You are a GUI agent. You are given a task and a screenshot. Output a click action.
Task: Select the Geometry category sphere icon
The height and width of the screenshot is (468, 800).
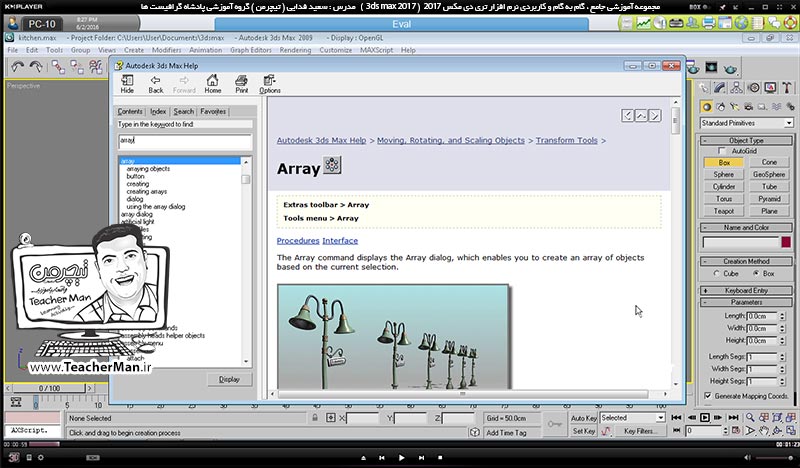click(707, 107)
